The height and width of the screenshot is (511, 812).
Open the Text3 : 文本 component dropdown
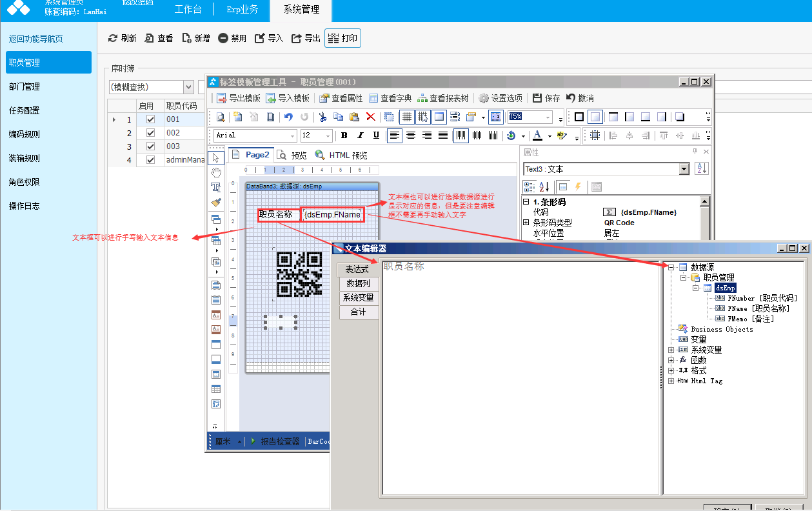coord(684,169)
